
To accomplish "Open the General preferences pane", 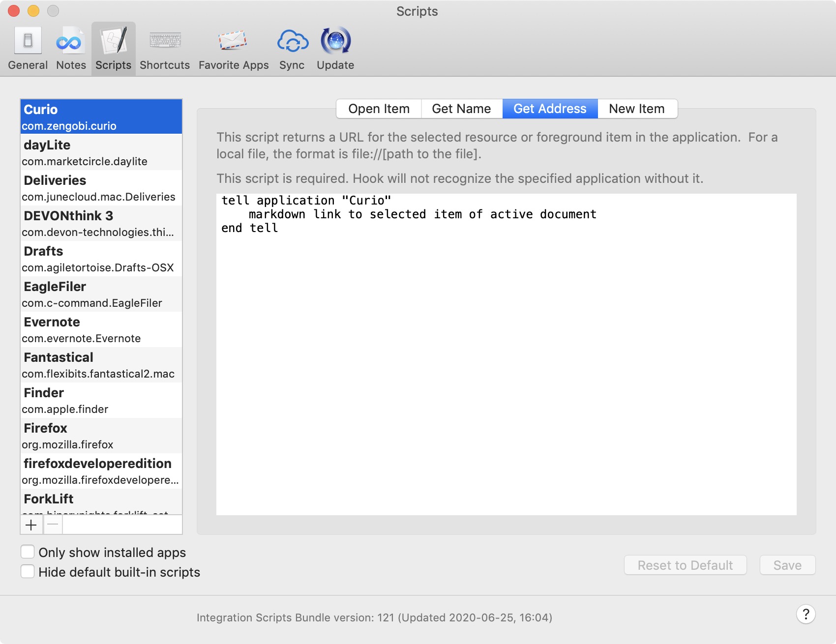I will [x=28, y=49].
